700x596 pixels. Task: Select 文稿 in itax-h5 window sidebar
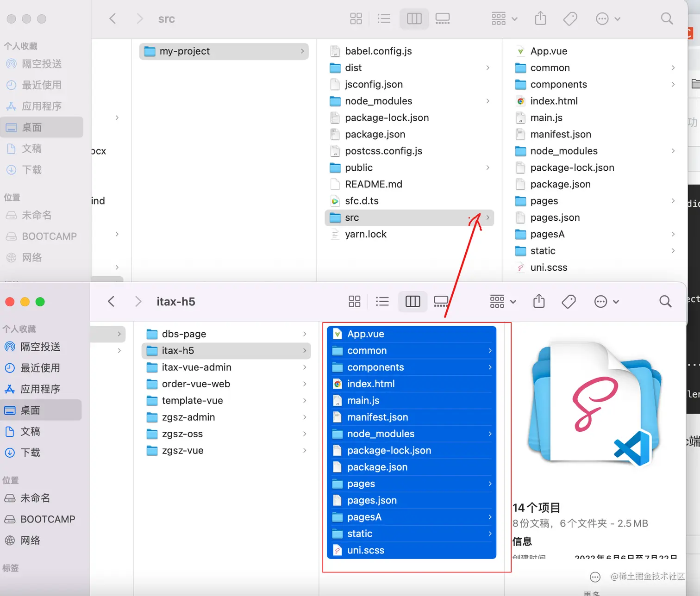tap(41, 432)
